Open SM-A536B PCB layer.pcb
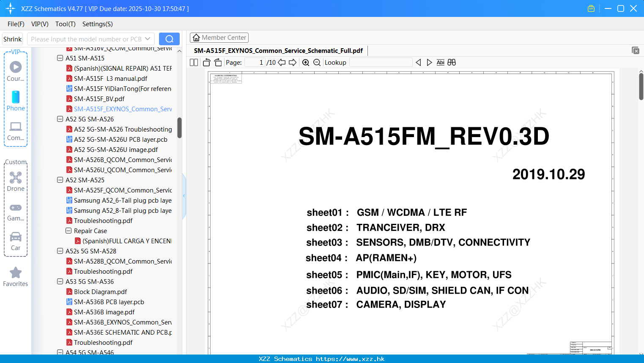 (105, 302)
